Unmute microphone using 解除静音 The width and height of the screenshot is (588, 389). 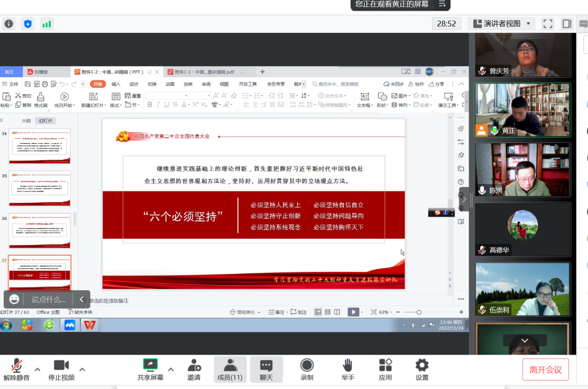coord(17,370)
